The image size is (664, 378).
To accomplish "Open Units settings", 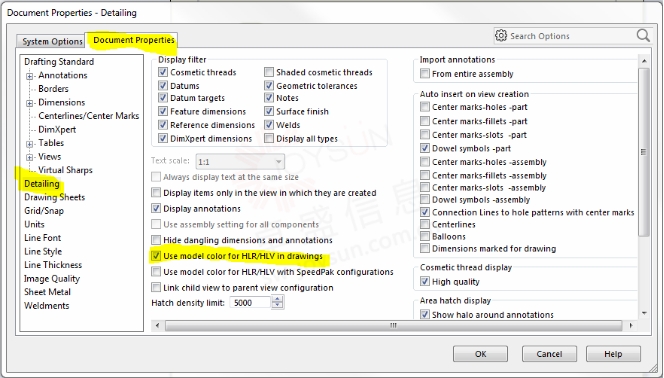I will [34, 224].
